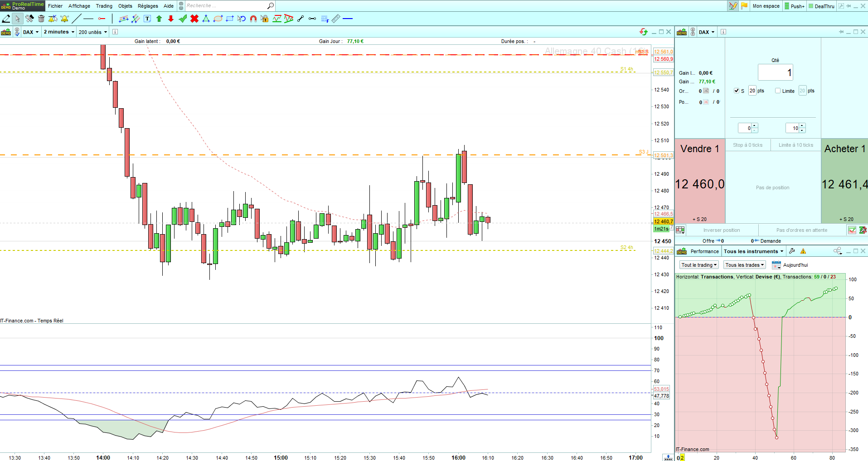Choose the text annotation tool
This screenshot has height=461, width=868.
tap(147, 19)
